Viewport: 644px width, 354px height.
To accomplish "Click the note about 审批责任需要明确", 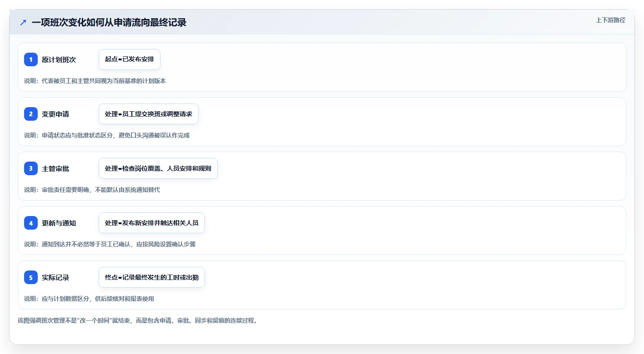I will [92, 190].
